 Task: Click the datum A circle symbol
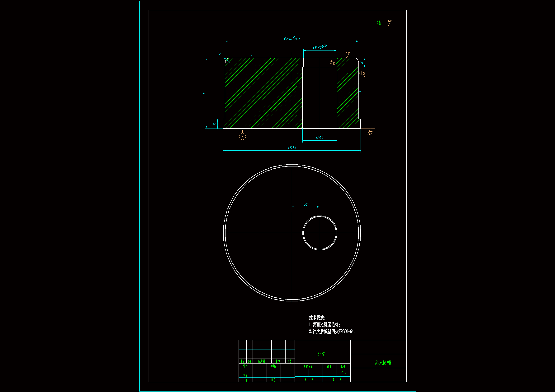tap(242, 137)
